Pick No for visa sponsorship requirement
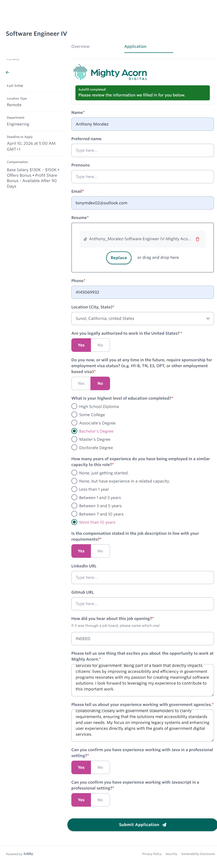This screenshot has height=868, width=217. [x=100, y=383]
